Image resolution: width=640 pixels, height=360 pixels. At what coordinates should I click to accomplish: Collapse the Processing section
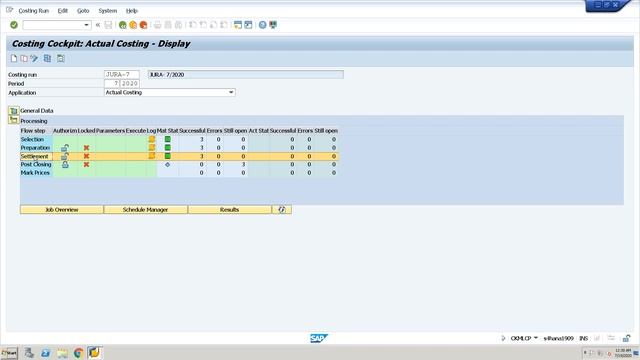[x=13, y=120]
